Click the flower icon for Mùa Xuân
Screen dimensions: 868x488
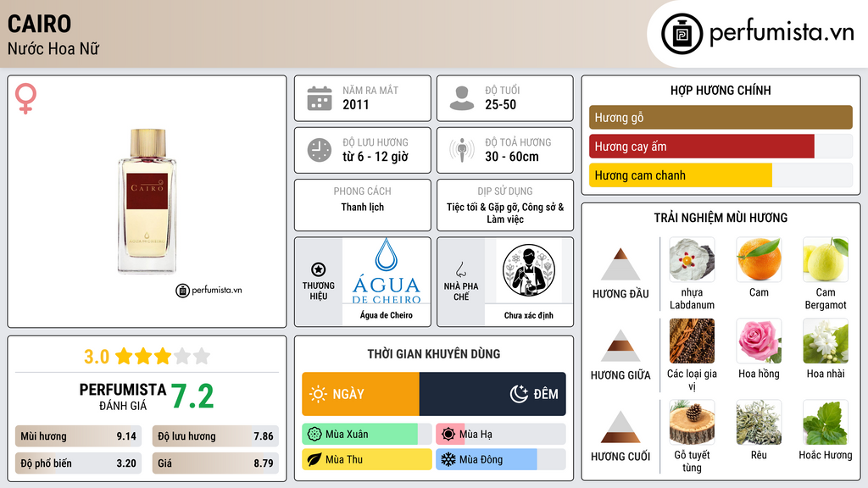[314, 435]
